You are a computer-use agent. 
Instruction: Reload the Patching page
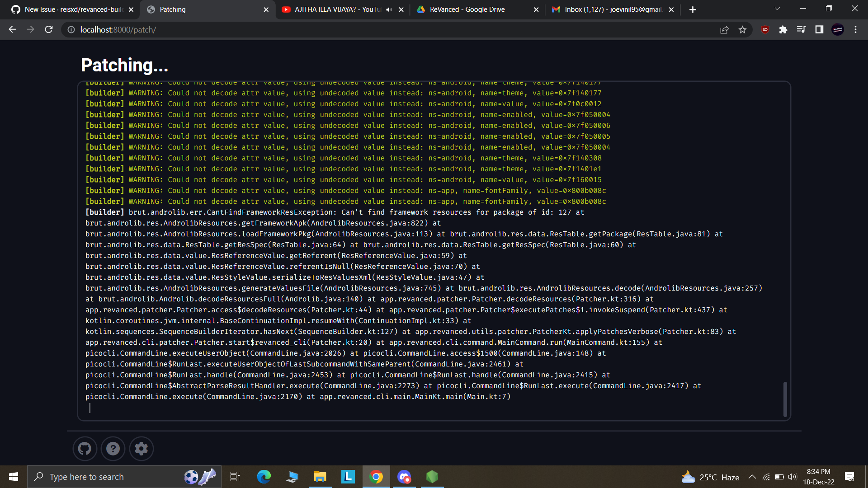coord(48,29)
